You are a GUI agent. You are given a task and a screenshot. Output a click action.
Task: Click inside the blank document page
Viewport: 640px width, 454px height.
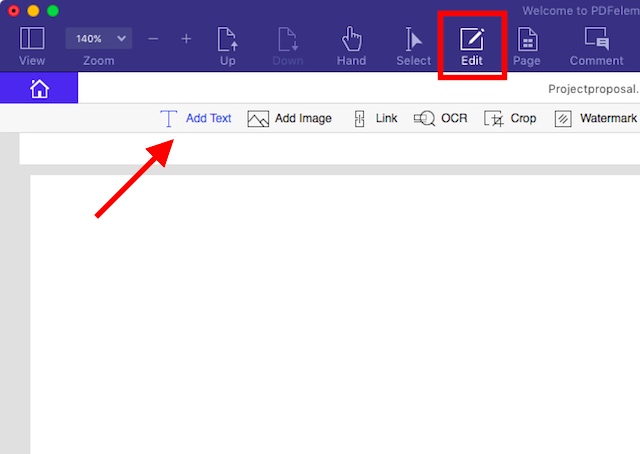pyautogui.click(x=335, y=314)
